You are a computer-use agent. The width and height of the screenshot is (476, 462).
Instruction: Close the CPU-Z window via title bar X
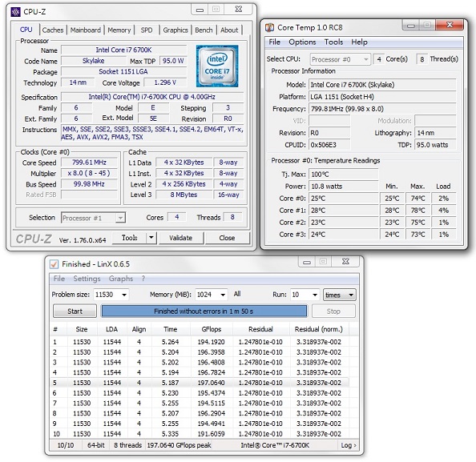tap(238, 10)
